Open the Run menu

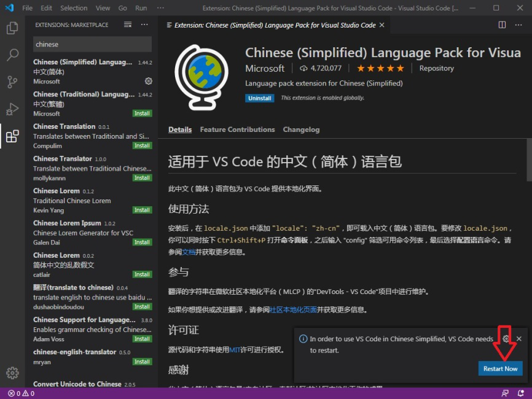pyautogui.click(x=141, y=8)
